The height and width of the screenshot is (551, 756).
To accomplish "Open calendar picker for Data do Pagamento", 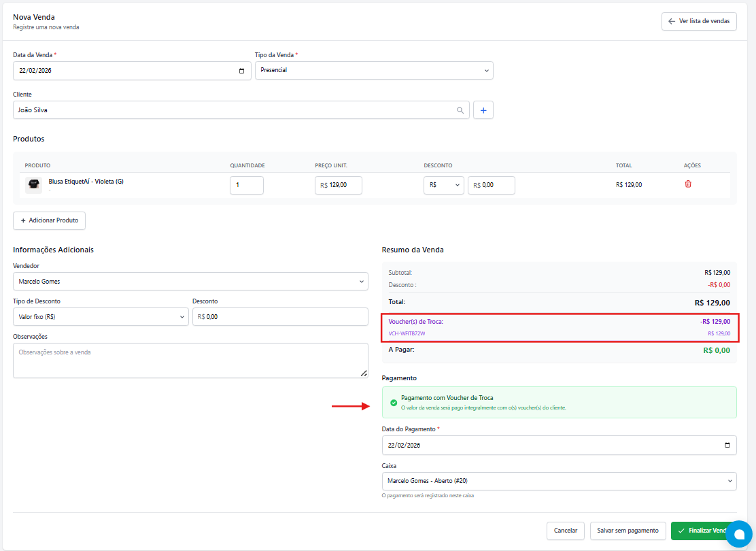I will point(727,446).
